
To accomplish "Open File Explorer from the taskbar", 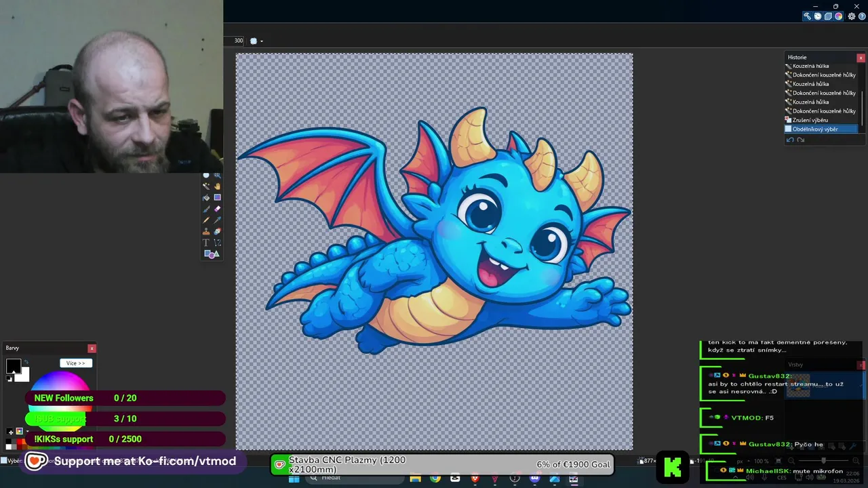I will (x=415, y=479).
